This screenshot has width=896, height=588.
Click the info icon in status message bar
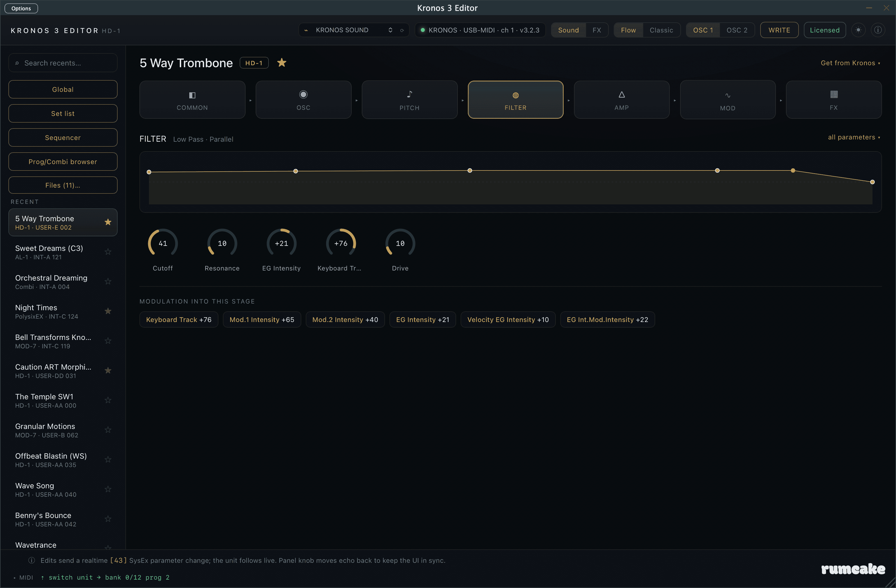pyautogui.click(x=32, y=561)
